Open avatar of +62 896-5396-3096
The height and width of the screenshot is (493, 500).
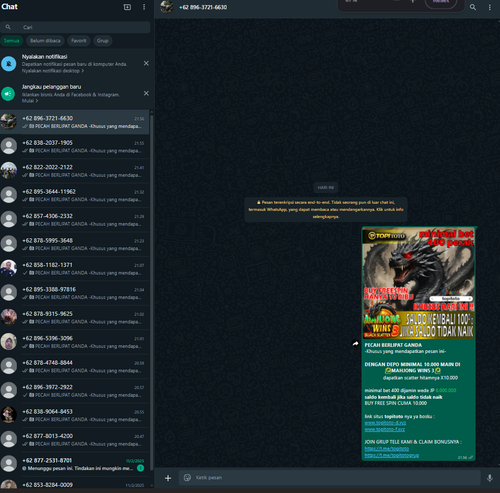9,341
